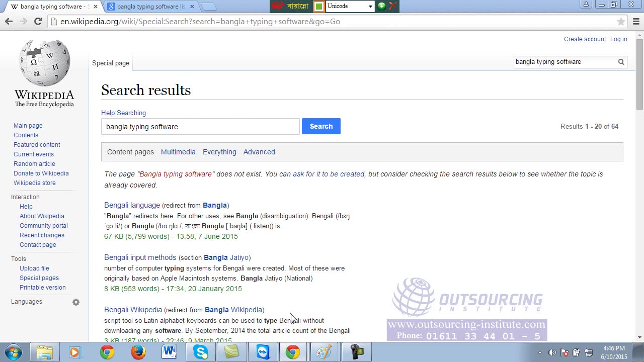This screenshot has width=644, height=362.
Task: Click Upload file under Tools
Action: click(34, 268)
